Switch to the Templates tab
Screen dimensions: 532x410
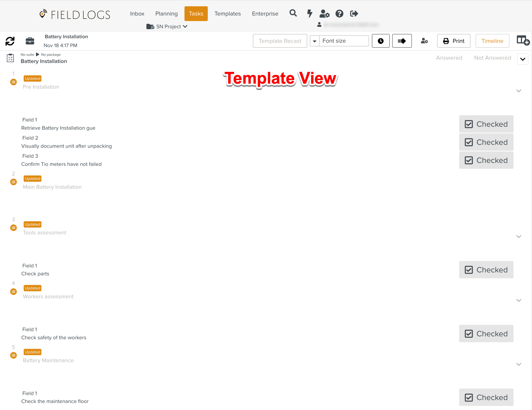pyautogui.click(x=227, y=14)
